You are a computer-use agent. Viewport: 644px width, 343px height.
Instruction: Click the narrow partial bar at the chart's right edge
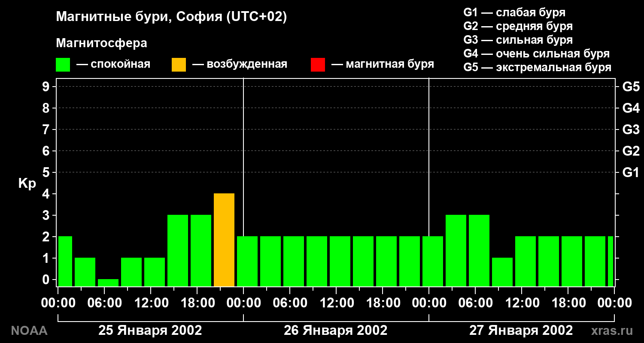(611, 261)
